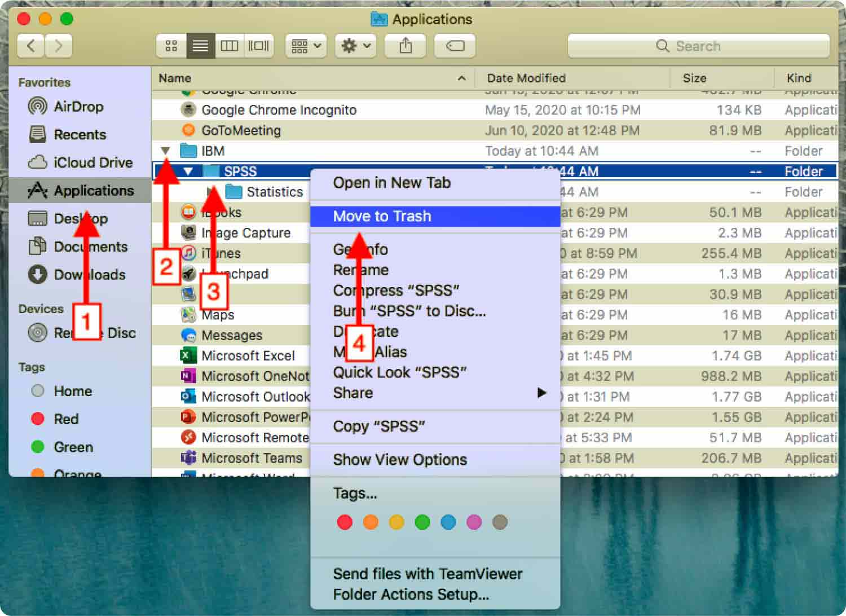Screen dimensions: 846x616
Task: Select the Messages app
Action: tap(231, 335)
